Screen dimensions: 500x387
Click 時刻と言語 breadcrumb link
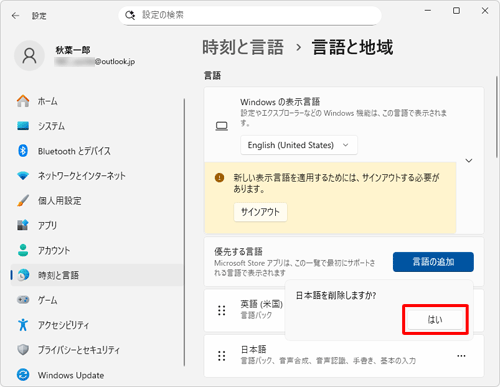click(x=243, y=47)
